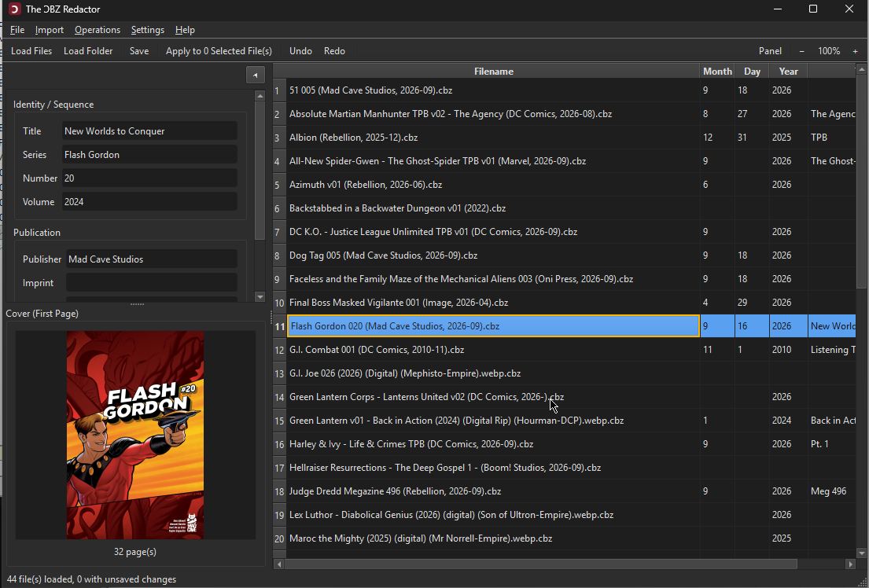Select Judge Dredd Megazine 496 file
Screen dimensions: 869x588
pyautogui.click(x=493, y=491)
